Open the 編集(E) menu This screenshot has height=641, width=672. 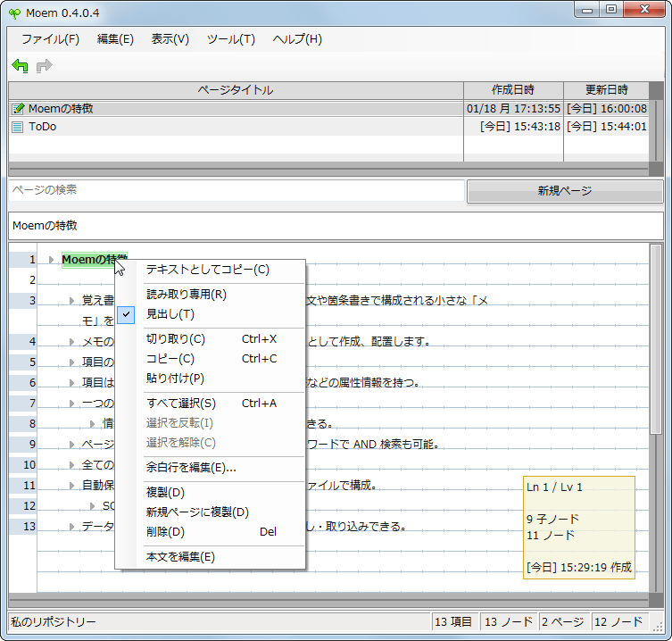115,39
